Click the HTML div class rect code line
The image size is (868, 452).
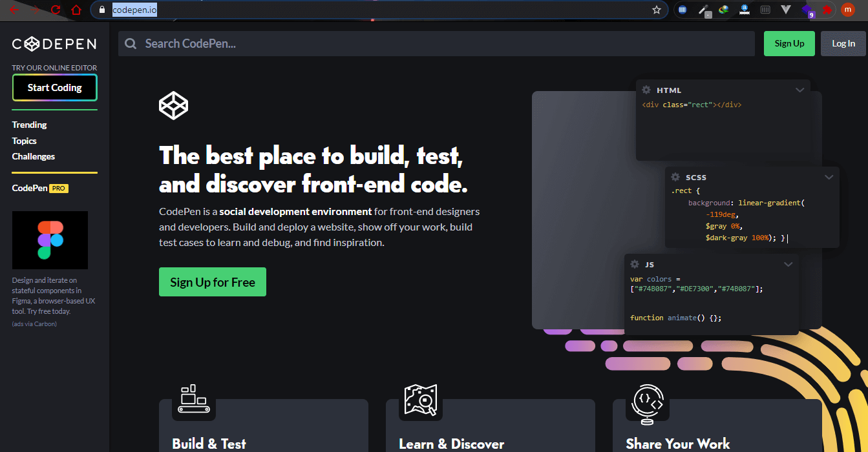point(692,105)
